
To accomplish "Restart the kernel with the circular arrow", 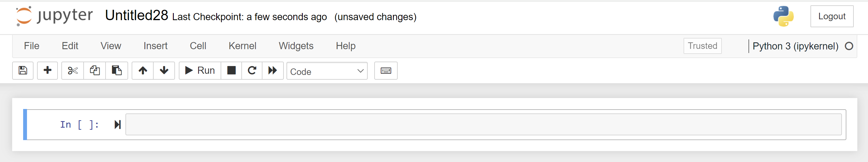I will (252, 70).
